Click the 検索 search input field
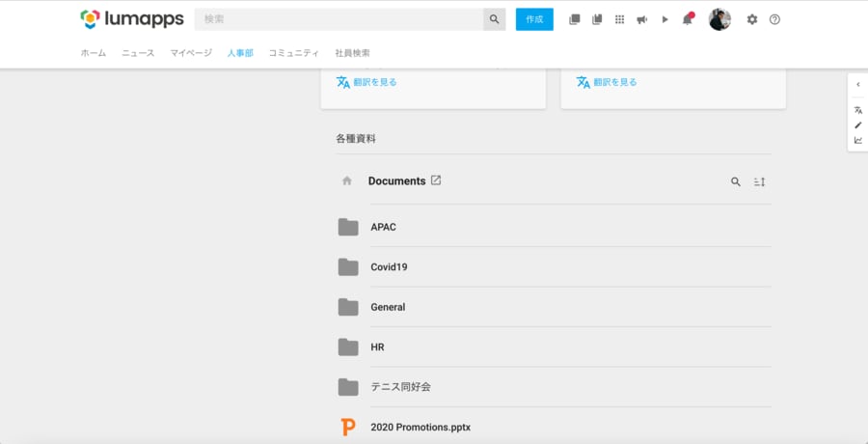 coord(338,19)
